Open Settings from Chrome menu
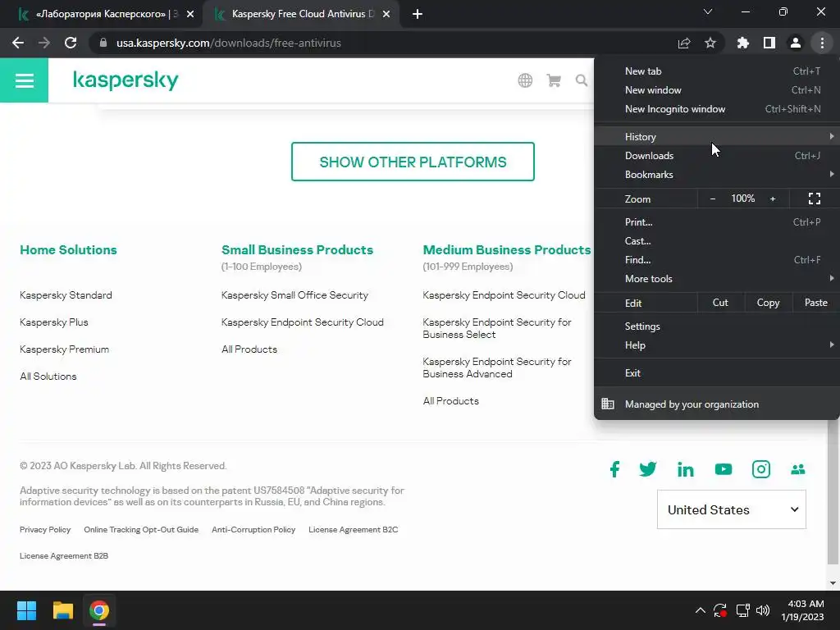The image size is (840, 630). click(717, 326)
